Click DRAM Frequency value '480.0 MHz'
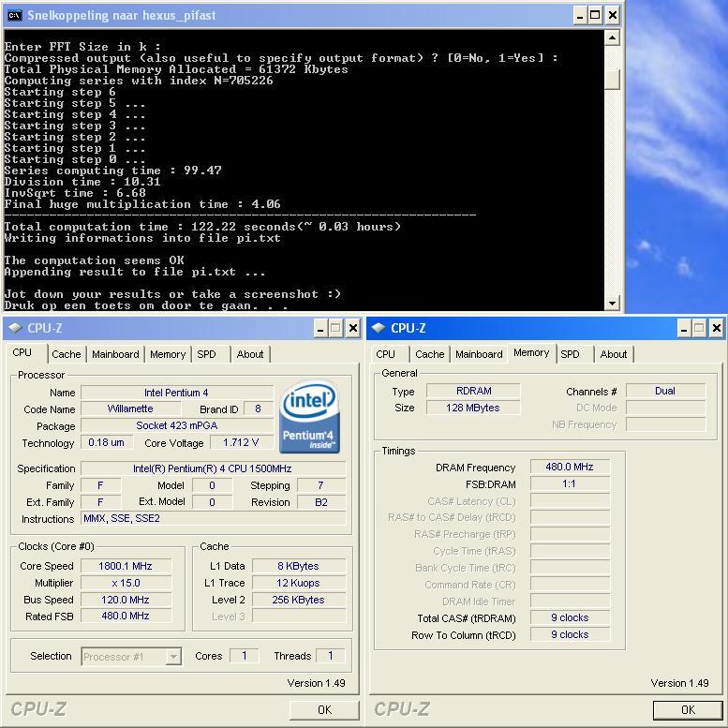728x728 pixels. click(x=570, y=467)
